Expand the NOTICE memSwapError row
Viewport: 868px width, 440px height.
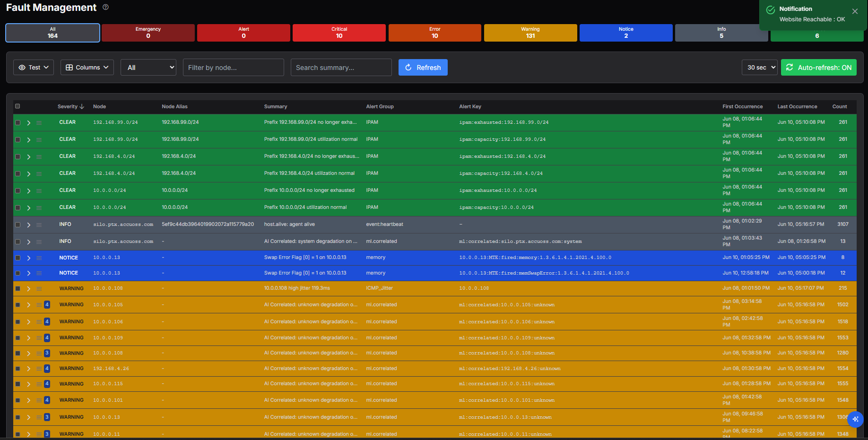[28, 273]
